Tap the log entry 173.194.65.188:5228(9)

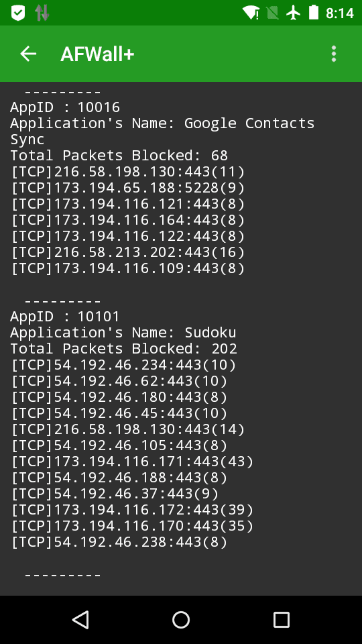(127, 188)
